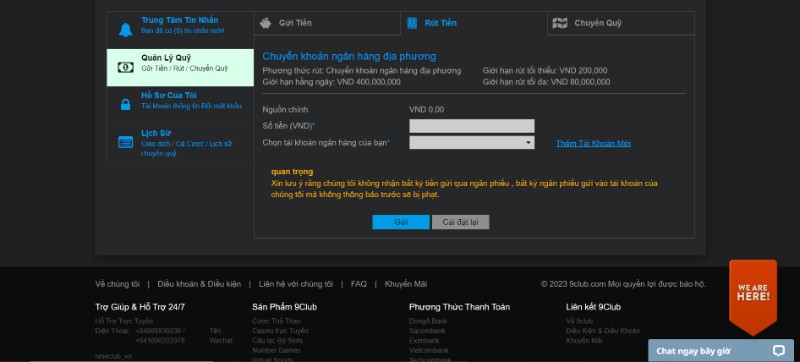Click Phương Thức Thanh Toán footer heading

coord(459,307)
